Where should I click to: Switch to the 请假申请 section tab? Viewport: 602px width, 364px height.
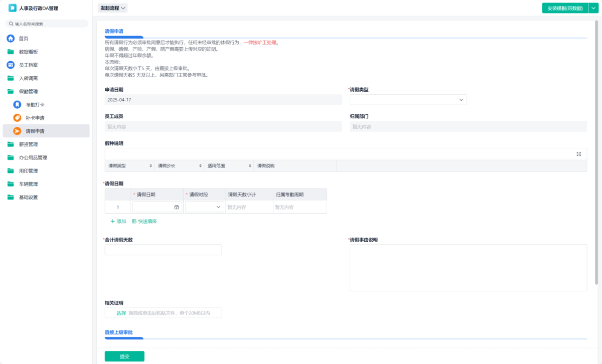[x=114, y=31]
